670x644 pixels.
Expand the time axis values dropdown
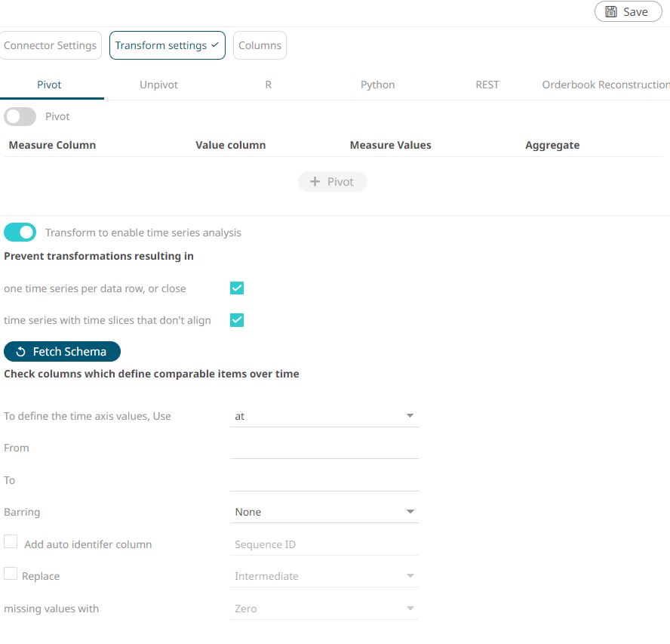click(324, 416)
